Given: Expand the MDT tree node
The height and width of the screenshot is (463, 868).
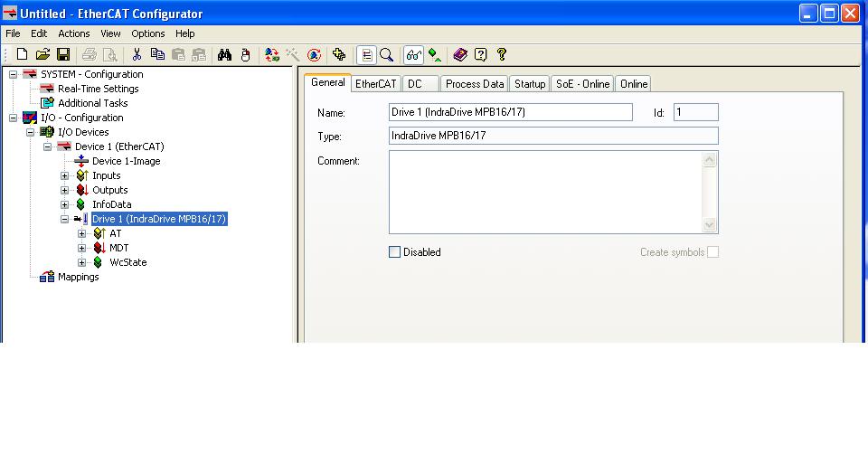Looking at the screenshot, I should pos(82,248).
